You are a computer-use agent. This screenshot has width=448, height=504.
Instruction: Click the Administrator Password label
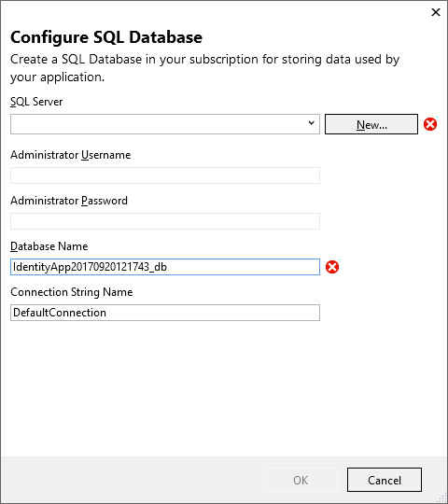tap(69, 201)
